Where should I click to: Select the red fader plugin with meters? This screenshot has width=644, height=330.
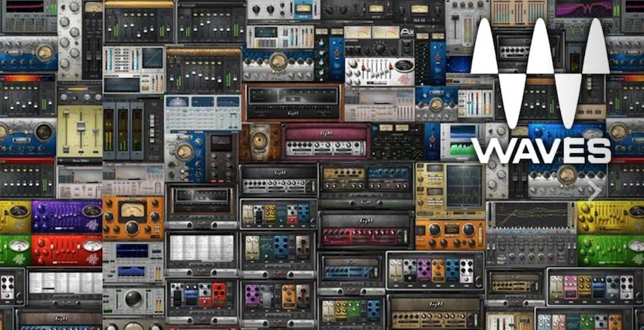coord(67,250)
